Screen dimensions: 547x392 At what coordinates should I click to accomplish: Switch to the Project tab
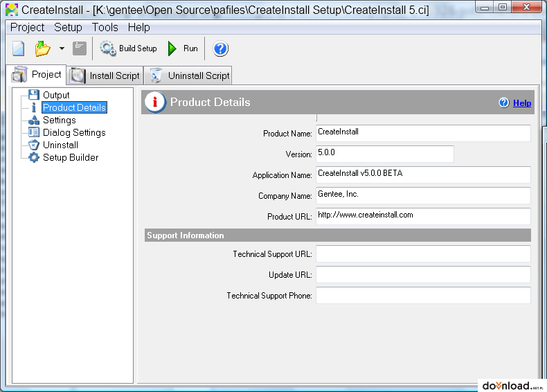36,75
